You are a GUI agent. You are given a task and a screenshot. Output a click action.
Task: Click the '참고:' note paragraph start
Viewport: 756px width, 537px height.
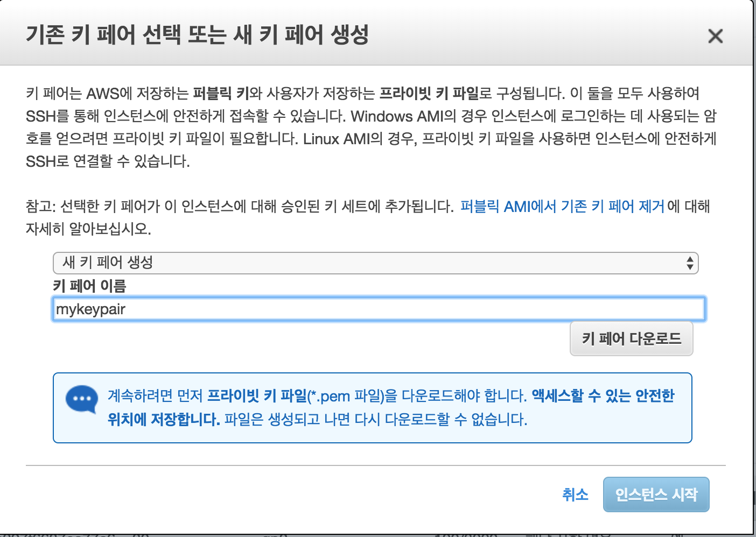pos(41,207)
